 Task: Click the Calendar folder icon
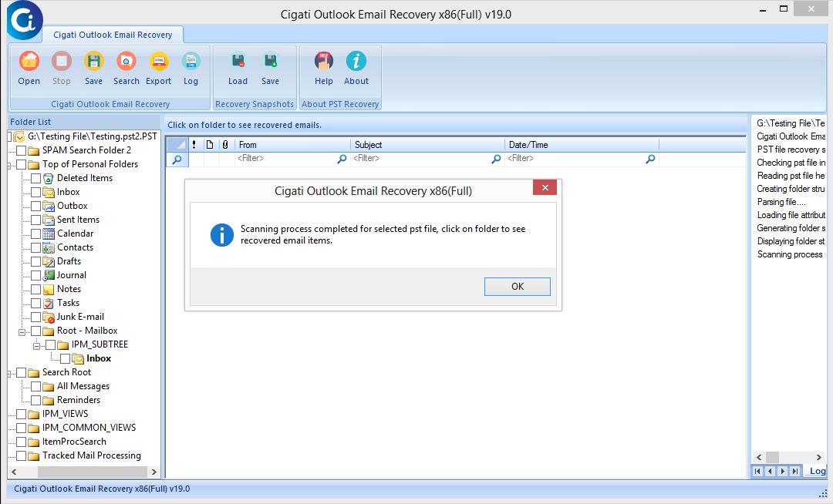49,234
